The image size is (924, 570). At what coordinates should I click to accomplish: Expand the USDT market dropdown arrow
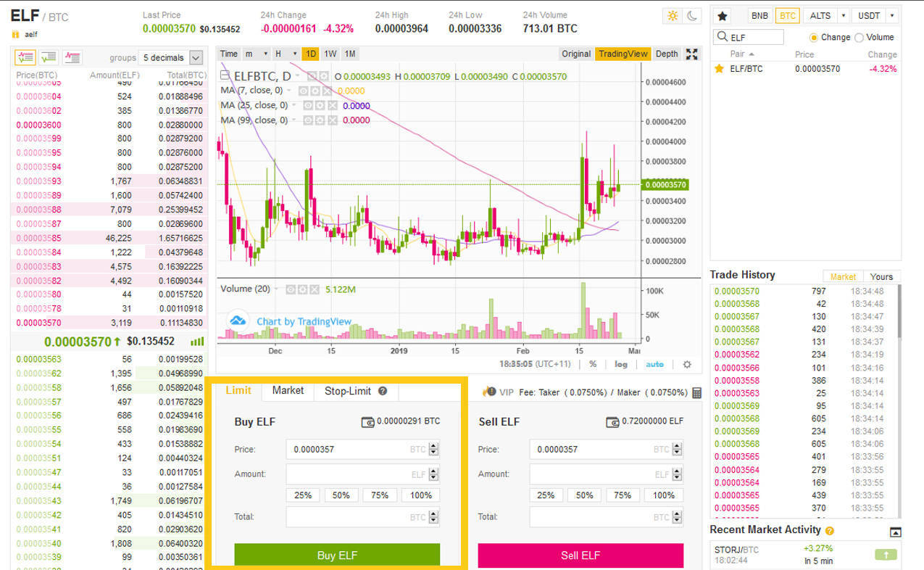[x=891, y=16]
